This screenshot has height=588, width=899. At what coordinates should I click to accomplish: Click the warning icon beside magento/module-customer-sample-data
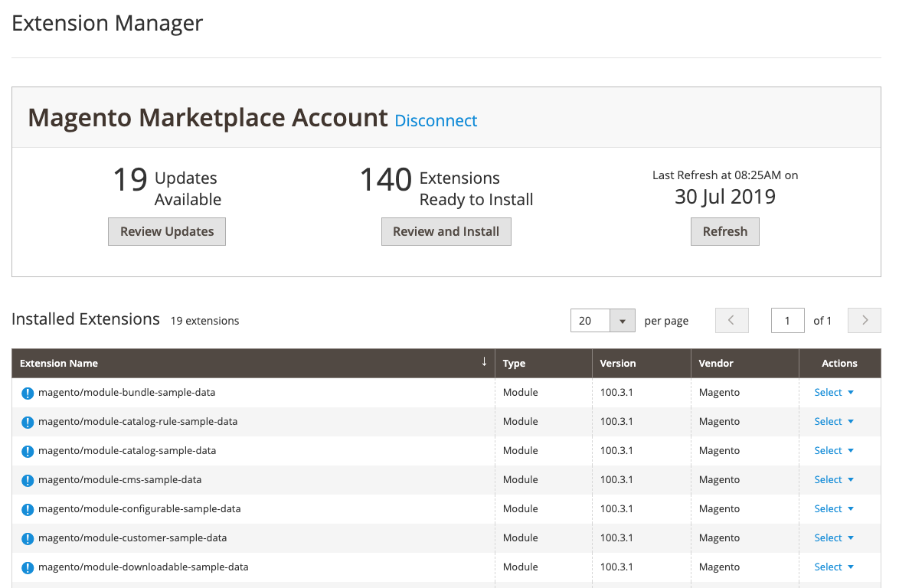pyautogui.click(x=28, y=537)
